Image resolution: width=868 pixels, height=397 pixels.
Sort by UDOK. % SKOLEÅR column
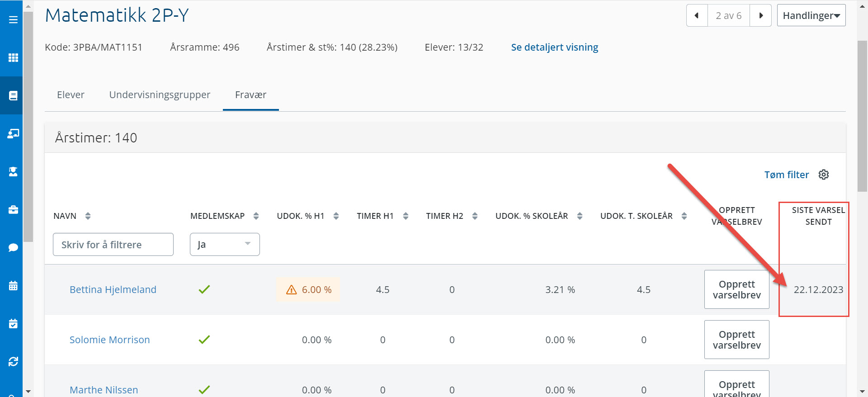point(580,216)
